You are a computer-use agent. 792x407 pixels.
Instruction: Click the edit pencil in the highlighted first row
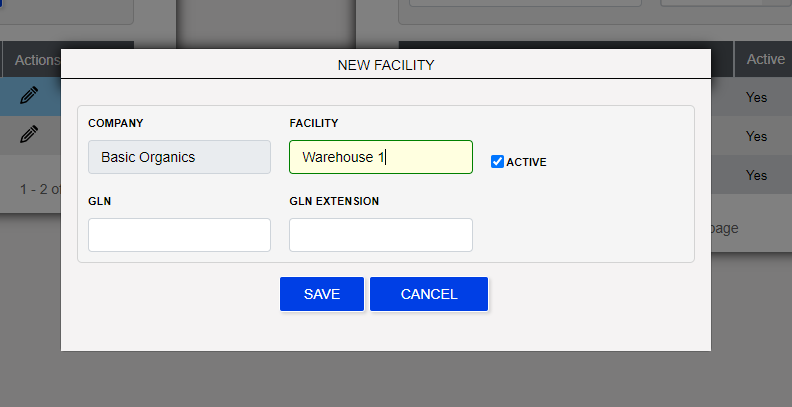(29, 95)
